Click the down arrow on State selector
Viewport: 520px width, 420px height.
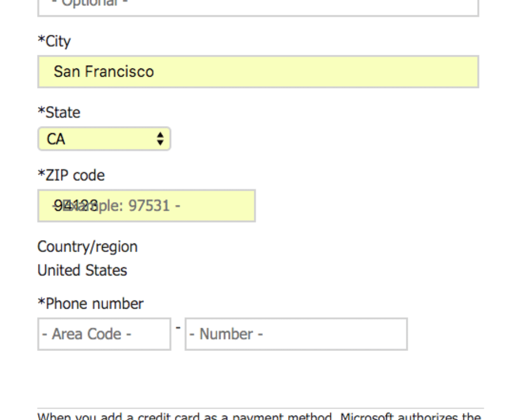(161, 141)
